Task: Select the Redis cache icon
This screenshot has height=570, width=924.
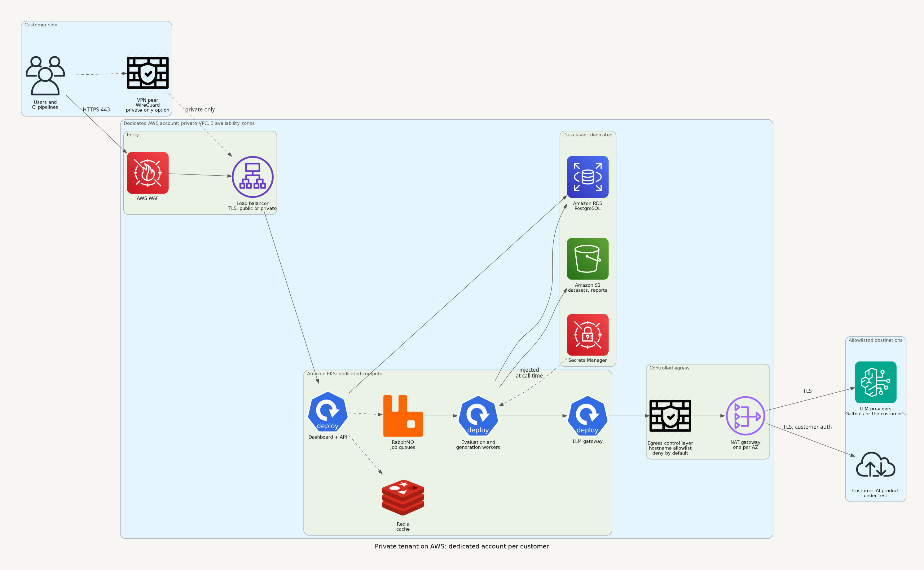Action: click(x=403, y=497)
